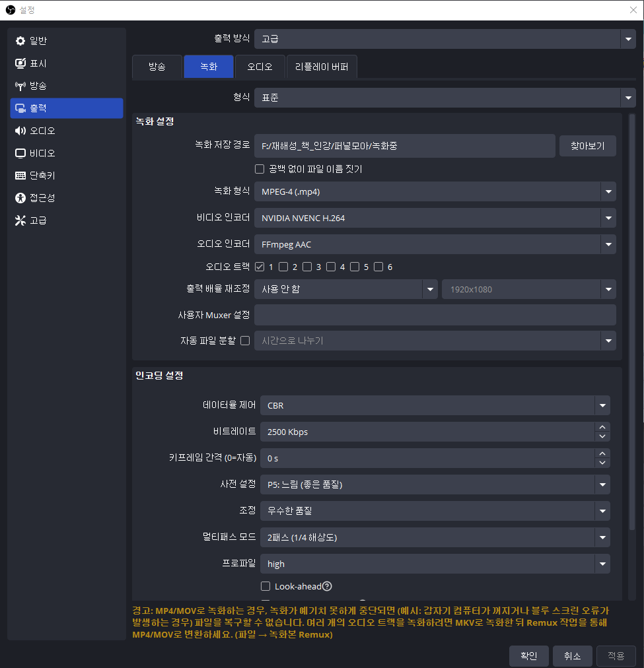The height and width of the screenshot is (668, 644).
Task: Click the 녹화 저장 경로 path field
Action: pyautogui.click(x=405, y=146)
